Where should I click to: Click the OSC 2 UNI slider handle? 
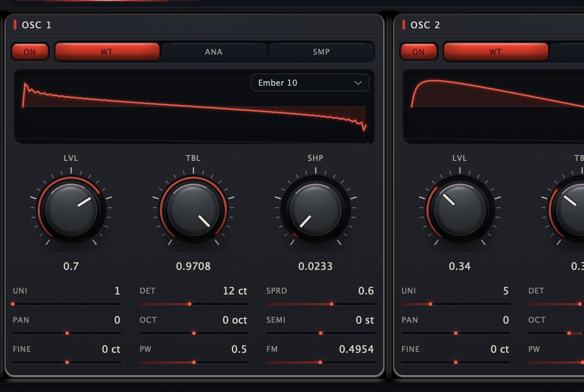click(x=430, y=304)
